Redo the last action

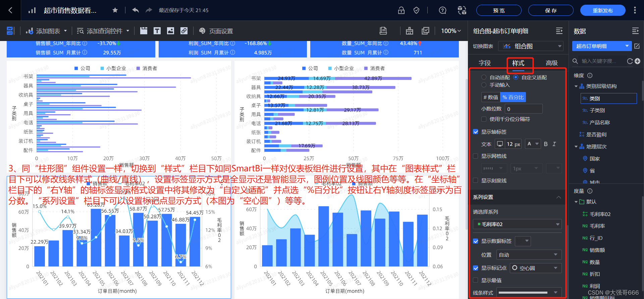click(x=149, y=10)
